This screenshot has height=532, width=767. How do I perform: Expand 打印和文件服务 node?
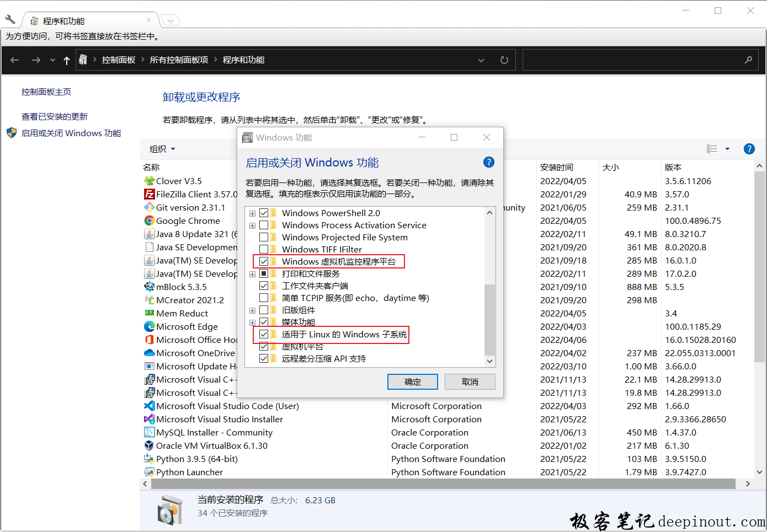pos(252,274)
